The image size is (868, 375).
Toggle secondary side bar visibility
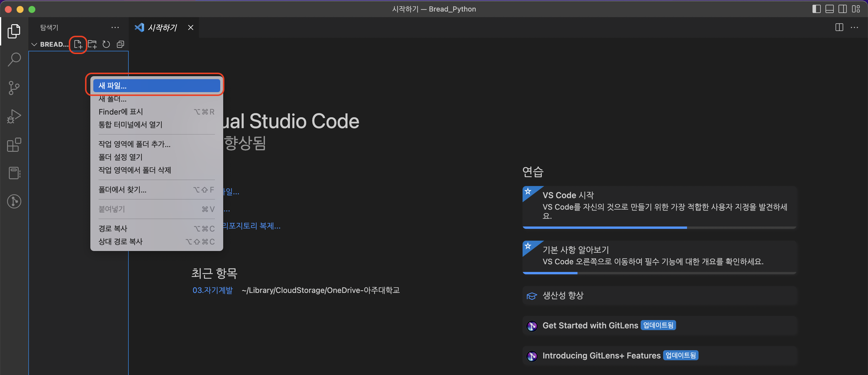842,9
